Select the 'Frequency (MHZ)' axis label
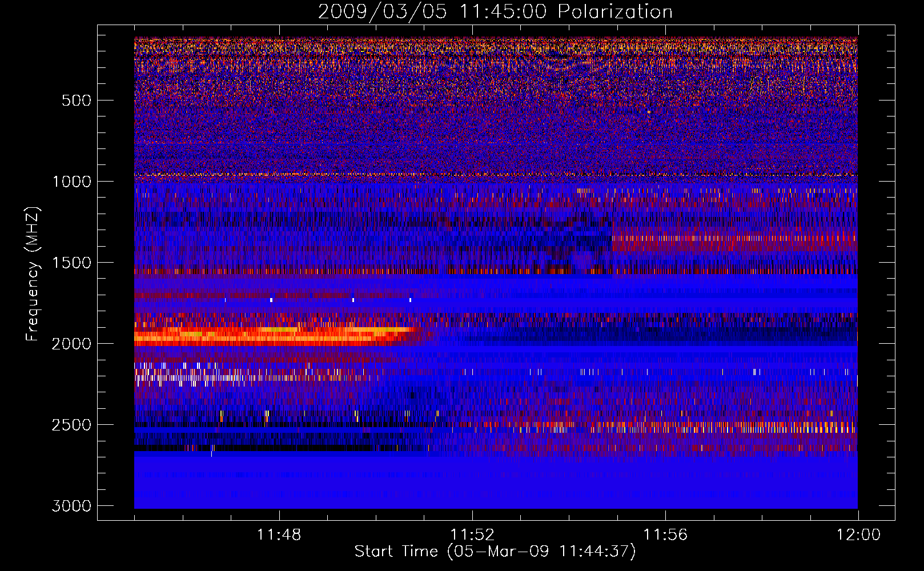The width and height of the screenshot is (924, 571). 33,274
